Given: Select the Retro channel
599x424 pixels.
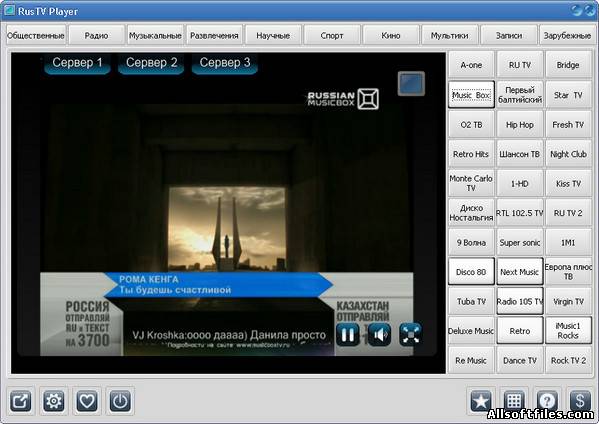Looking at the screenshot, I should 520,331.
